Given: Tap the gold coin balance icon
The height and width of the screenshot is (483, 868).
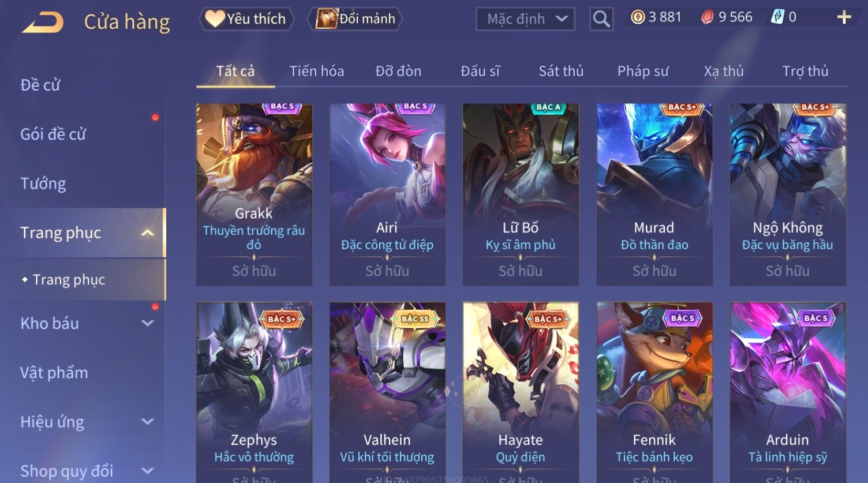Looking at the screenshot, I should (x=638, y=17).
